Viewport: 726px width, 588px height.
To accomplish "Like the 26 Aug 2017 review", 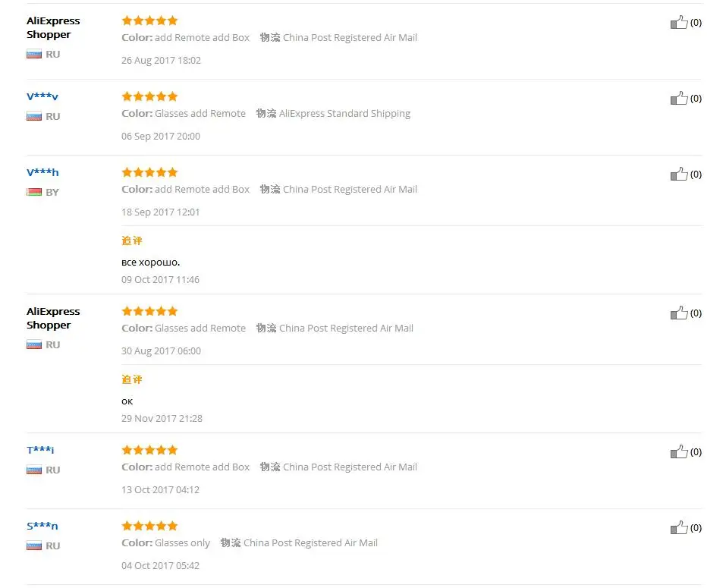I will pos(679,23).
